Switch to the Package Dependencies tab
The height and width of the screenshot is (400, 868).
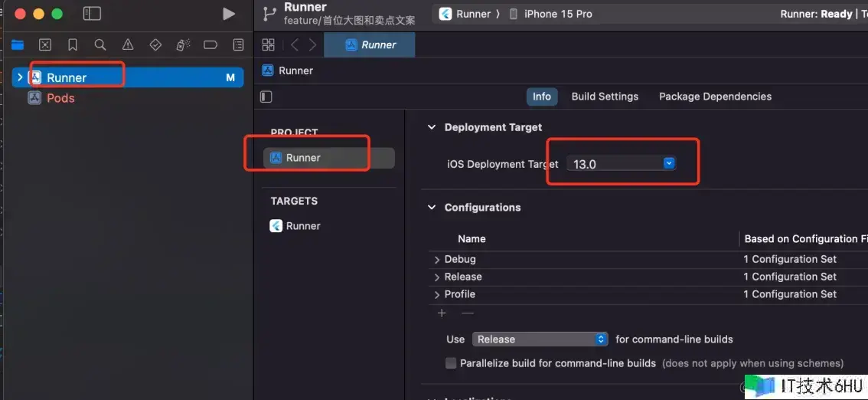pyautogui.click(x=715, y=97)
